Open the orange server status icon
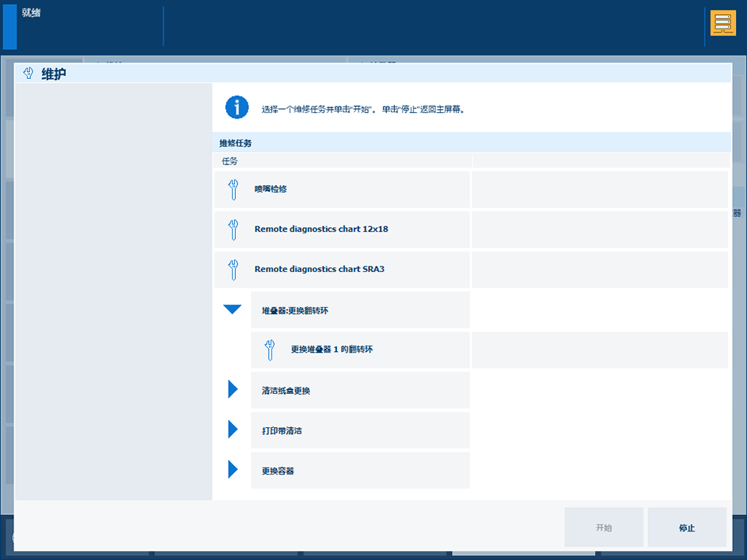 click(x=722, y=23)
